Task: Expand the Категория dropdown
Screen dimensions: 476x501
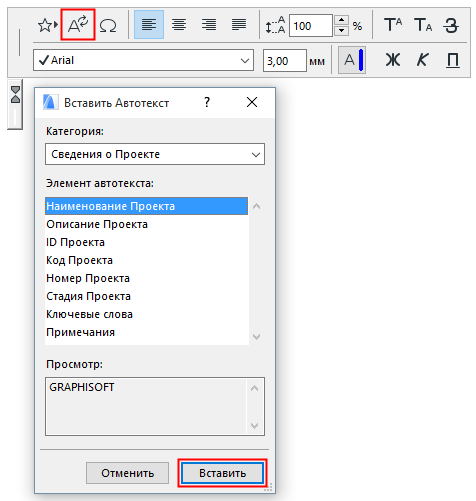Action: (x=155, y=154)
